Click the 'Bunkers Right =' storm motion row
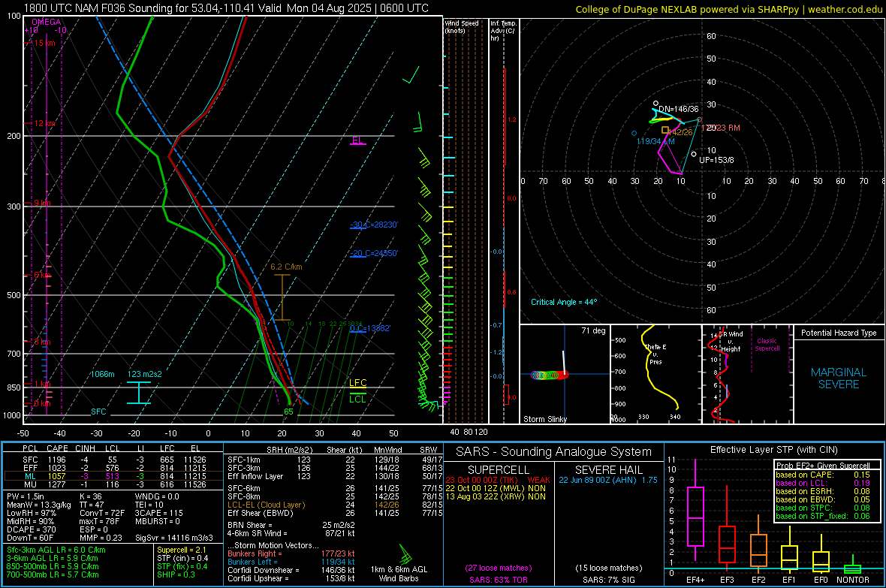 pyautogui.click(x=291, y=553)
